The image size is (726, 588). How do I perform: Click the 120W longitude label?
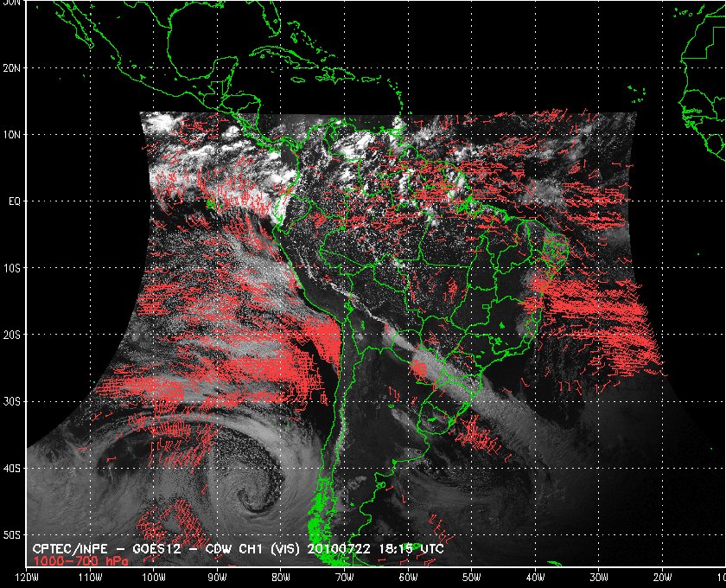pyautogui.click(x=27, y=578)
